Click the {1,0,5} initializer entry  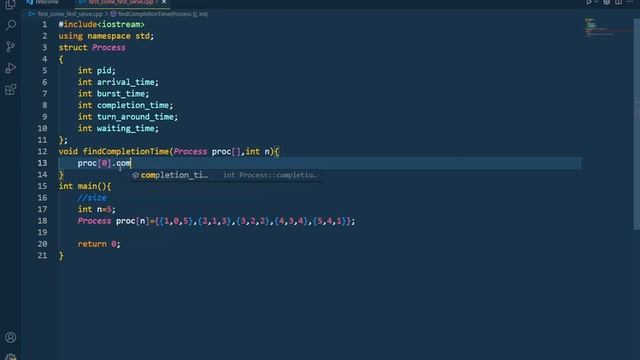(176, 221)
